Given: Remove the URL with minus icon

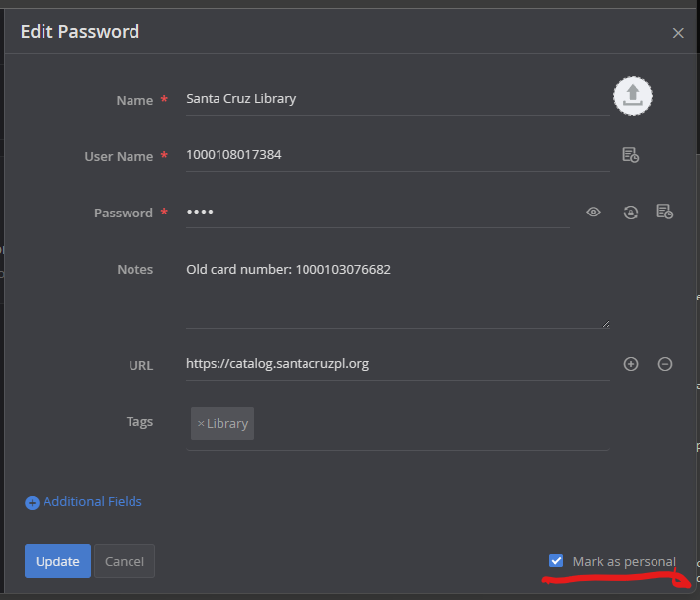Looking at the screenshot, I should tap(665, 364).
